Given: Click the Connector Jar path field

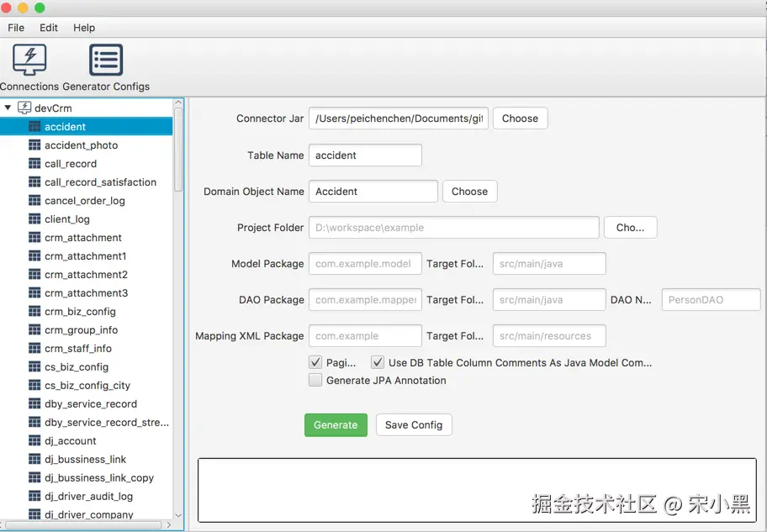Looking at the screenshot, I should [x=398, y=119].
